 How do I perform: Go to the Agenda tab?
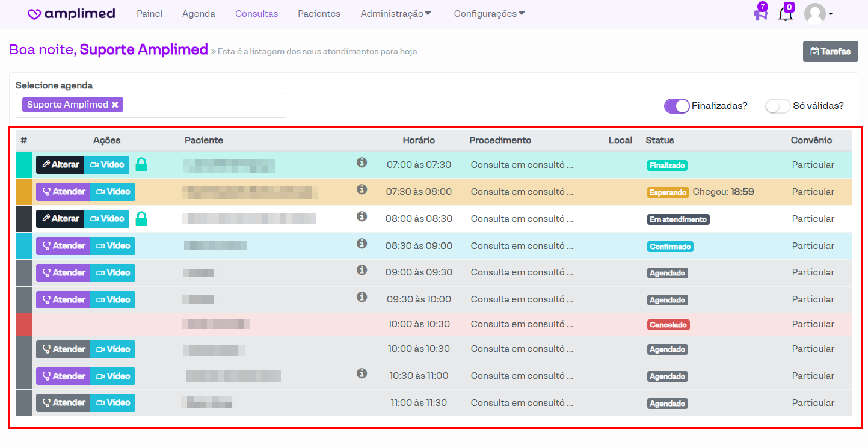point(199,14)
